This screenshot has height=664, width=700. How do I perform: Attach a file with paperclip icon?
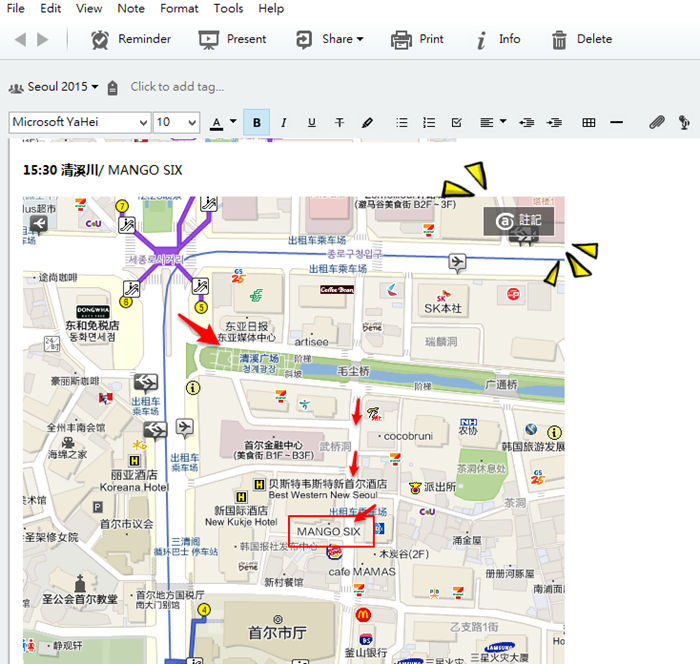(x=657, y=122)
